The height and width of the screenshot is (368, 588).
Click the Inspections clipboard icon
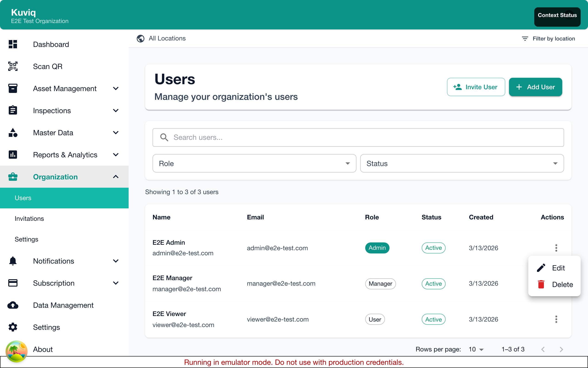[13, 110]
